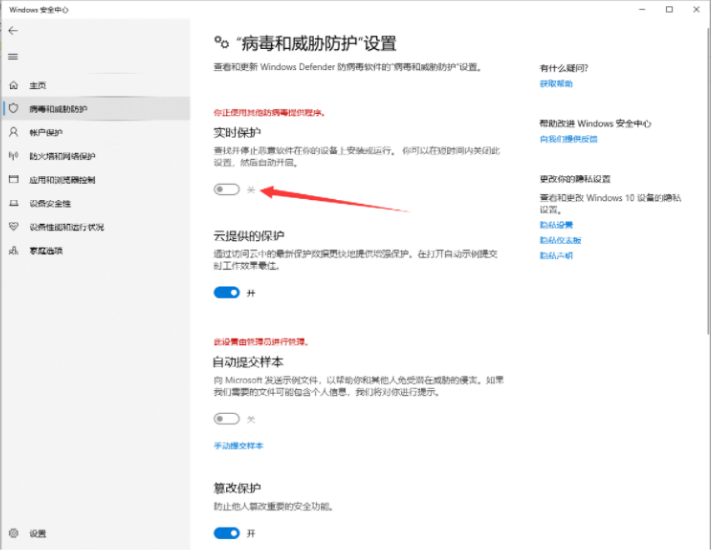
Task: Click 有什么疑问? text
Action: point(564,68)
